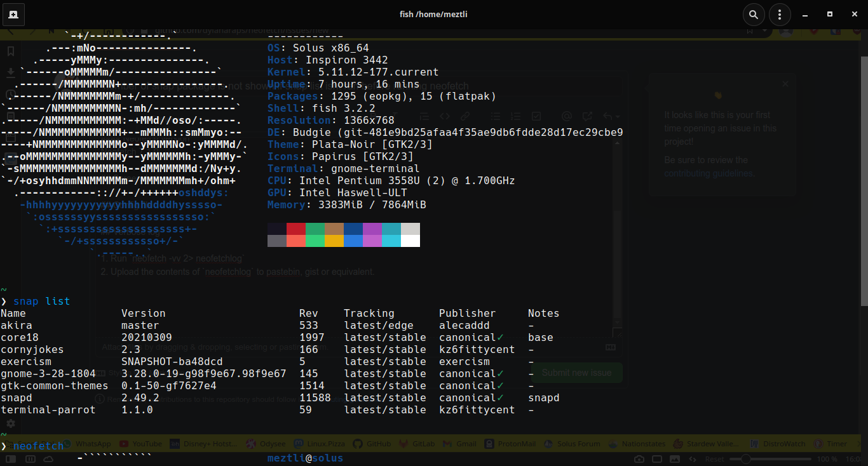Click 'Submit new issue' in background browser

[577, 373]
